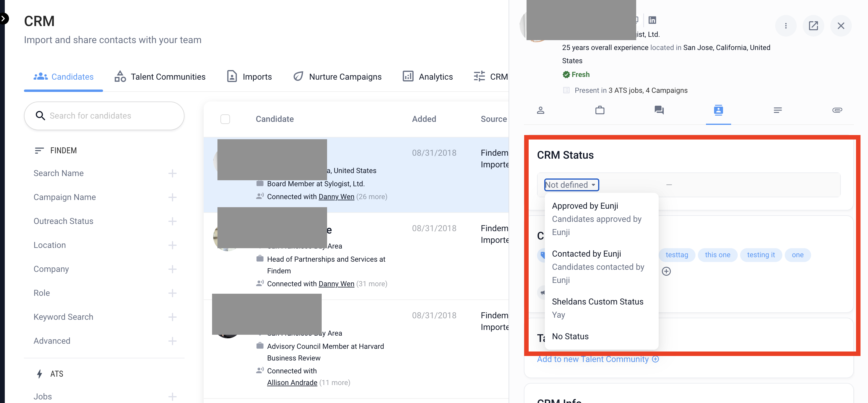
Task: Click the testtag tag chip
Action: tap(677, 255)
